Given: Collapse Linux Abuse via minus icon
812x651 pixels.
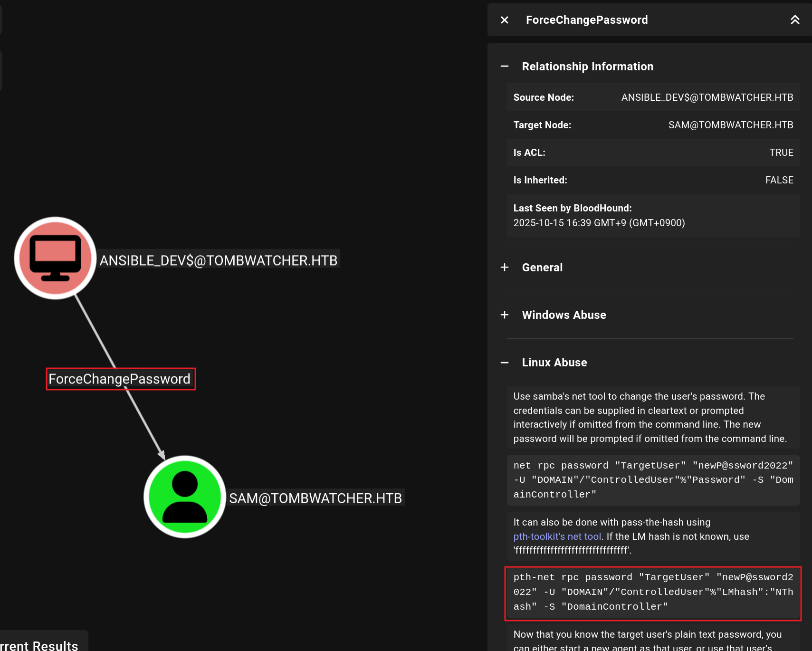Looking at the screenshot, I should (505, 363).
